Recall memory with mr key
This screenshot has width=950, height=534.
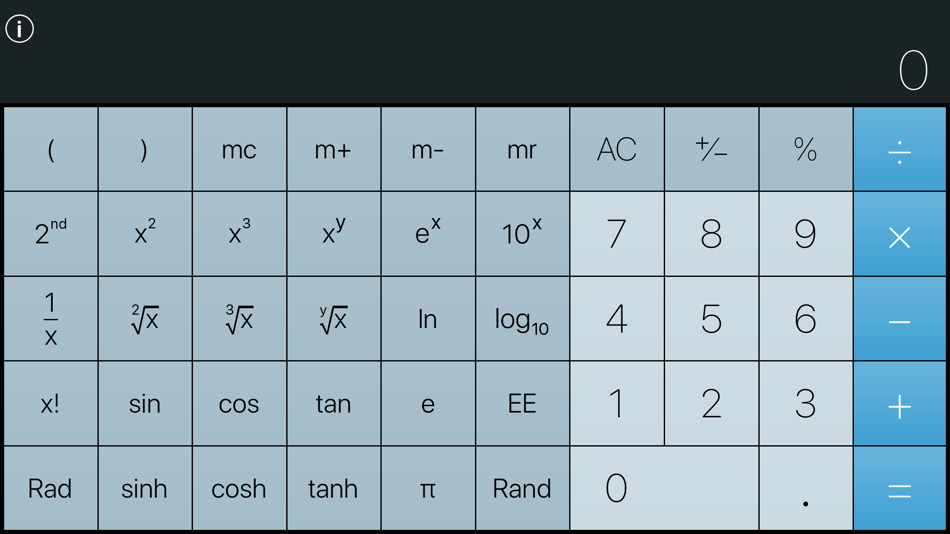tap(522, 149)
